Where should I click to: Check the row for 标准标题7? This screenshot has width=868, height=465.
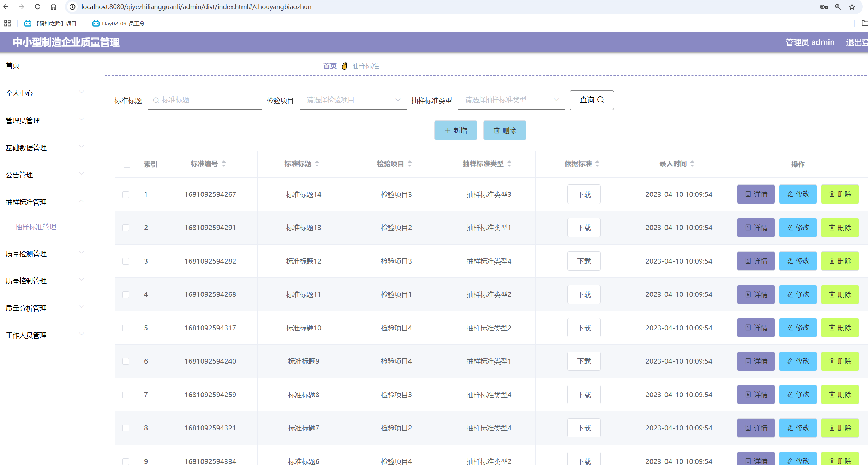pyautogui.click(x=126, y=428)
